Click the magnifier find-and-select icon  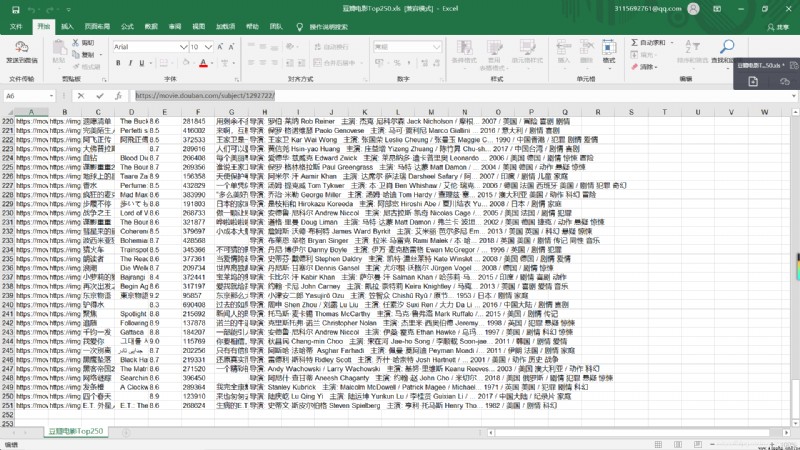727,47
